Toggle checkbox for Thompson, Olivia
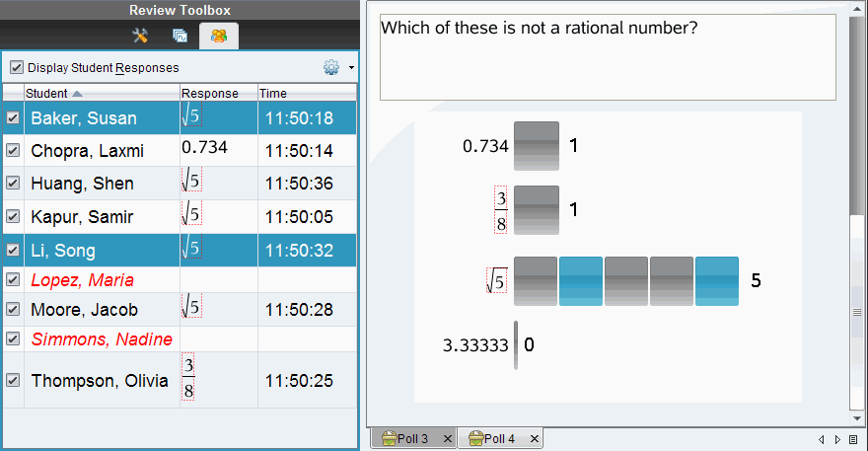 13,380
